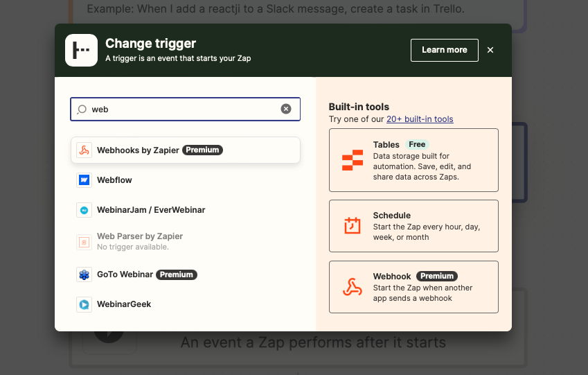Click 'No trigger available.' note
The height and width of the screenshot is (375, 588).
click(133, 247)
